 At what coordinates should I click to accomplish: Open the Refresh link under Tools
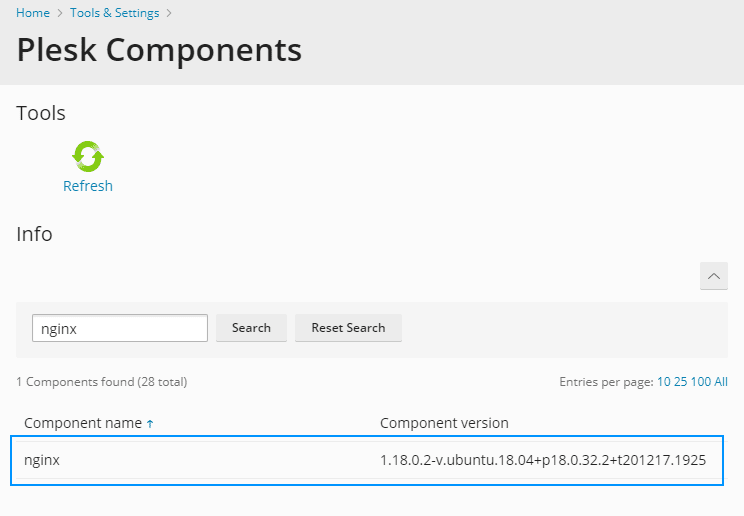pyautogui.click(x=88, y=186)
